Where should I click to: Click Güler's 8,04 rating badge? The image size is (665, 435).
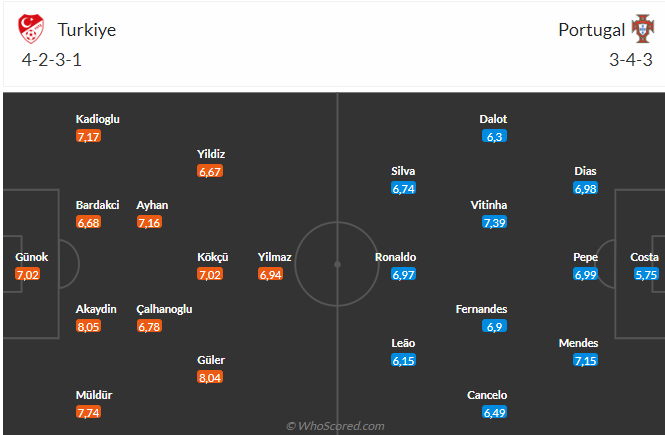coord(211,377)
